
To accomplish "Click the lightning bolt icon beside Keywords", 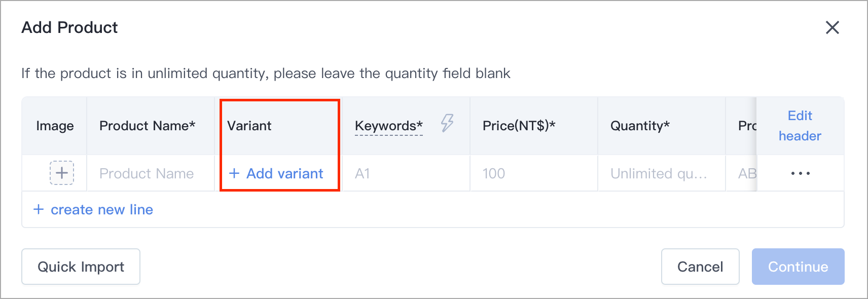I will 447,123.
